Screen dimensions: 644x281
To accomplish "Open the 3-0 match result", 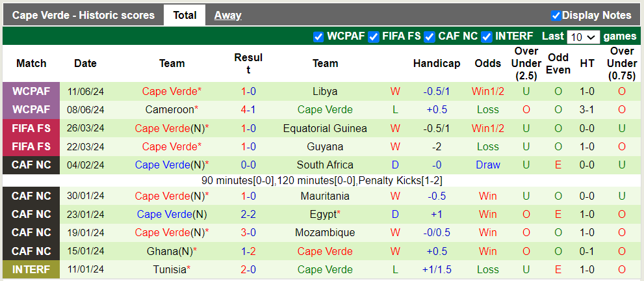I will (x=248, y=232).
